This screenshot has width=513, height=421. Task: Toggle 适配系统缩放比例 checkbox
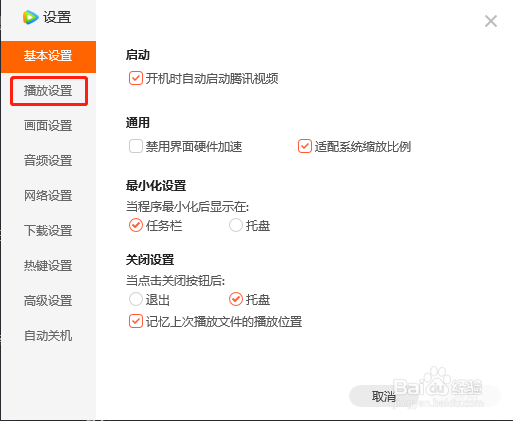[305, 146]
